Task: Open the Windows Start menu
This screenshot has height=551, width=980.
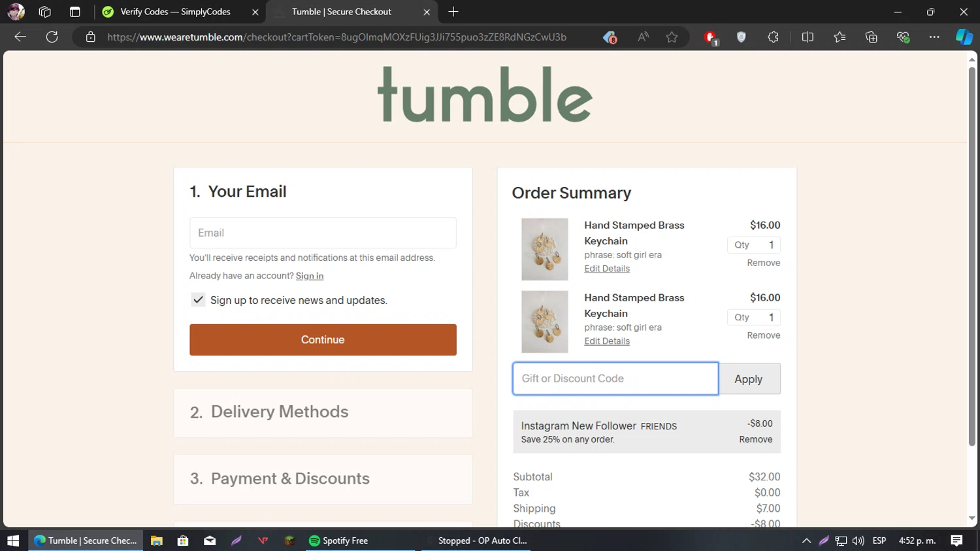Action: [13, 541]
